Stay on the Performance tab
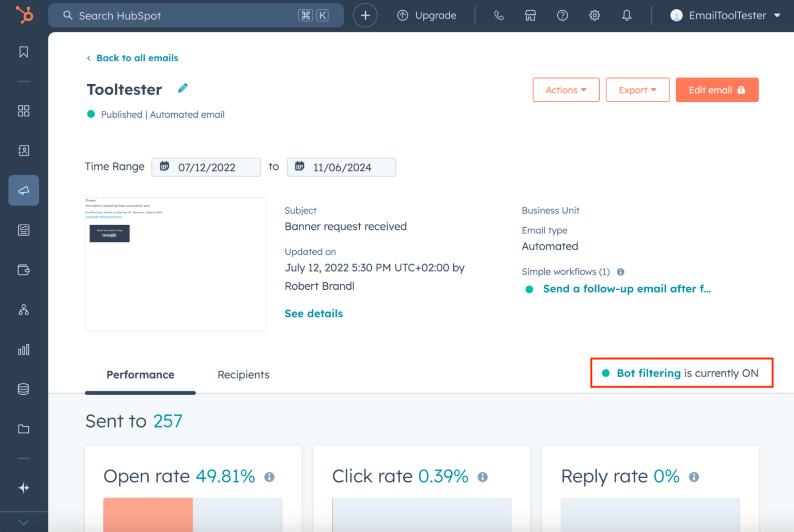Screen dimensions: 794x532 click(x=140, y=374)
